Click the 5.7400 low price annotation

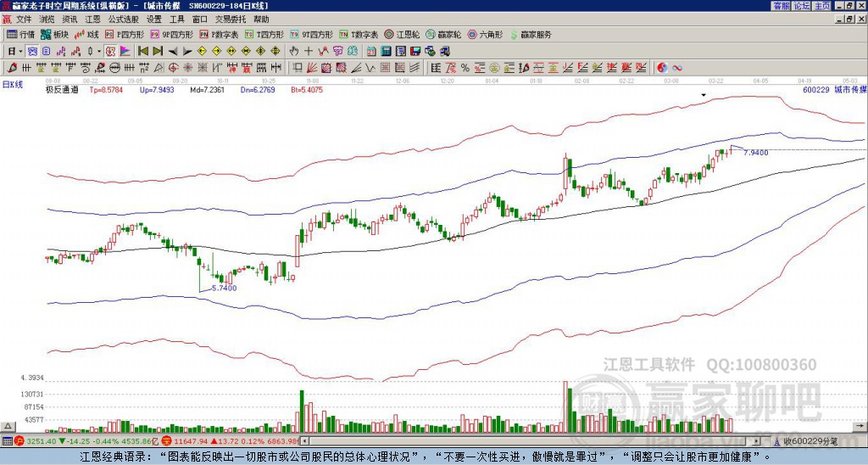pyautogui.click(x=224, y=289)
